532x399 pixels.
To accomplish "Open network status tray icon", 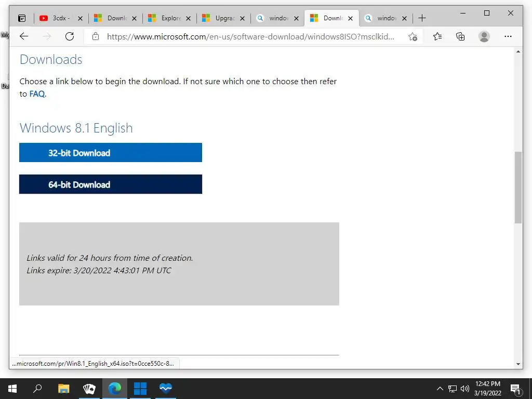I will tap(453, 389).
